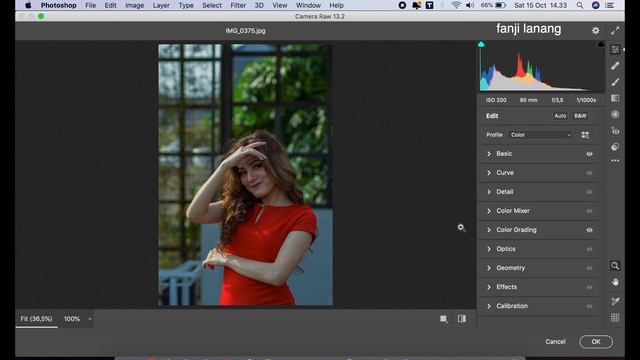The image size is (640, 360).
Task: Expand the Effects panel
Action: pyautogui.click(x=489, y=287)
